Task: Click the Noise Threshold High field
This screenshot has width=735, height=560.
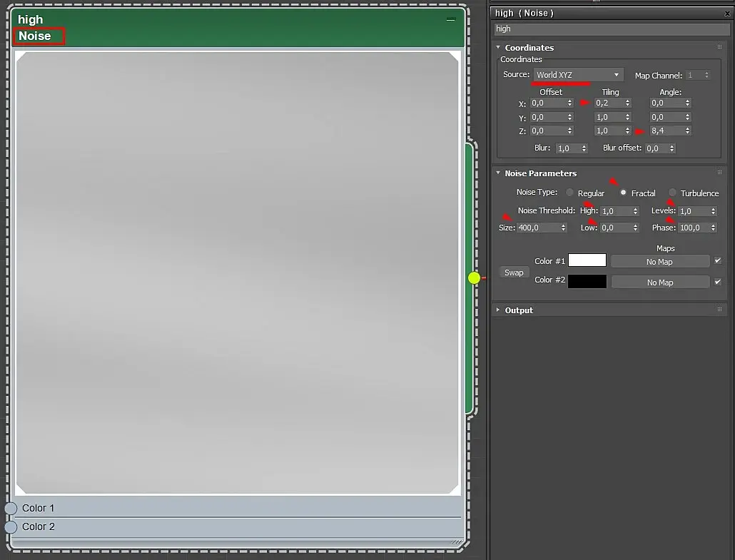Action: [616, 211]
